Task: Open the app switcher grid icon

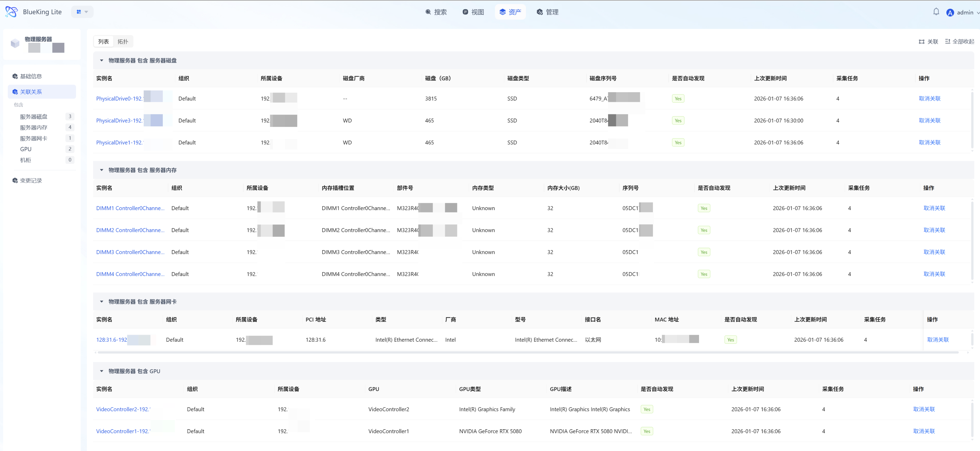Action: (79, 12)
